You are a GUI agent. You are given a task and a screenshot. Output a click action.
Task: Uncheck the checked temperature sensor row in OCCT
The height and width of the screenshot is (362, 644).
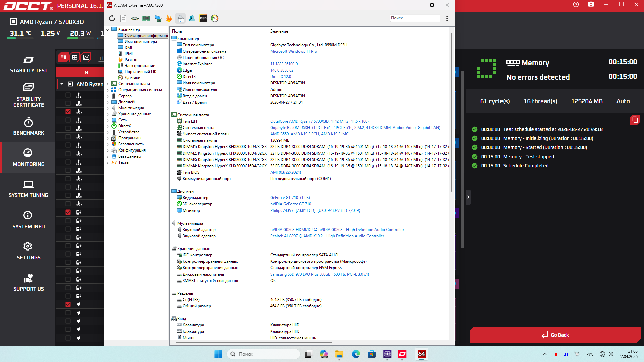[68, 112]
